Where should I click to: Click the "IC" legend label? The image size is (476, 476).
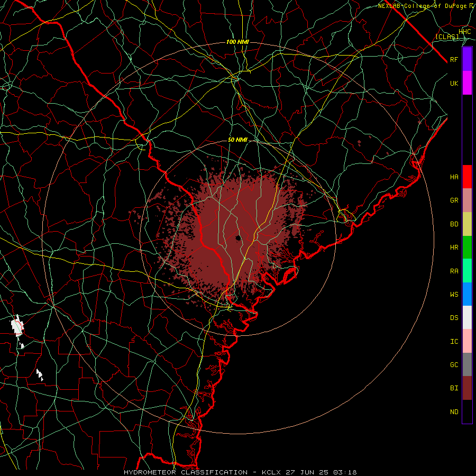coord(454,342)
